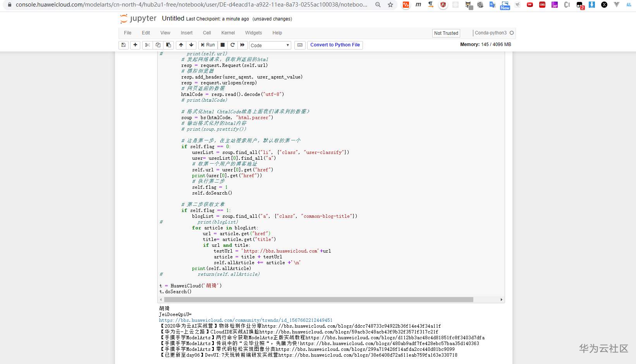Open the paragraph-mark extension icon
This screenshot has height=364, width=636.
click(431, 5)
